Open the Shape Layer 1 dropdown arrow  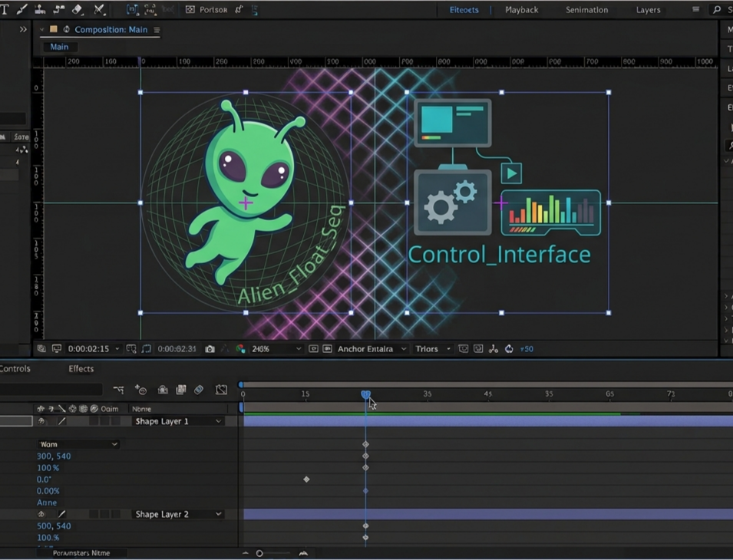[x=218, y=421]
